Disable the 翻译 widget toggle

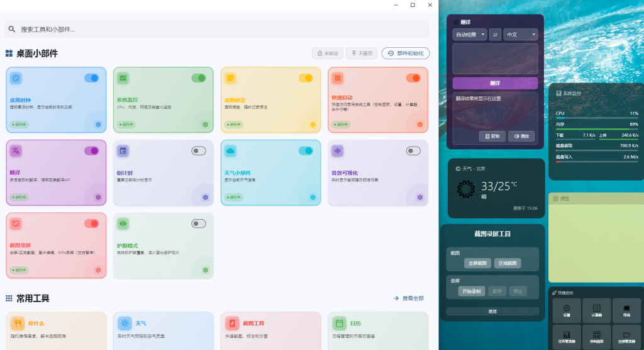point(92,151)
